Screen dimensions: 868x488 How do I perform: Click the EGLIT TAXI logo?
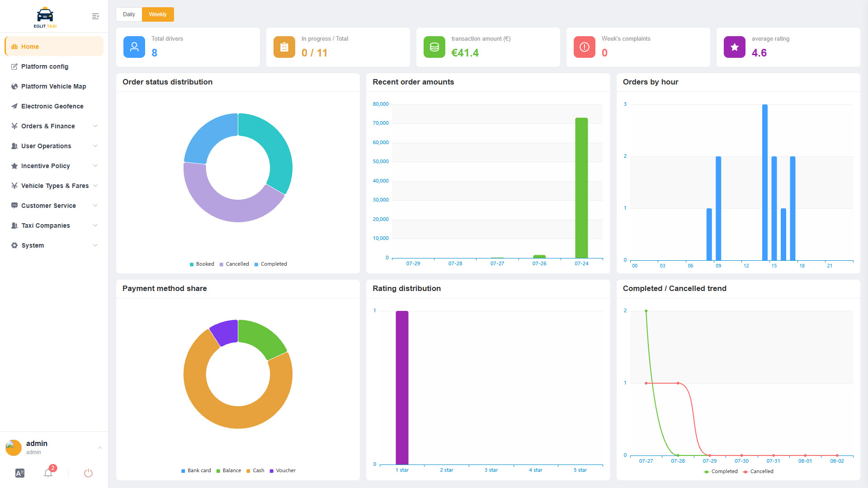(x=45, y=18)
